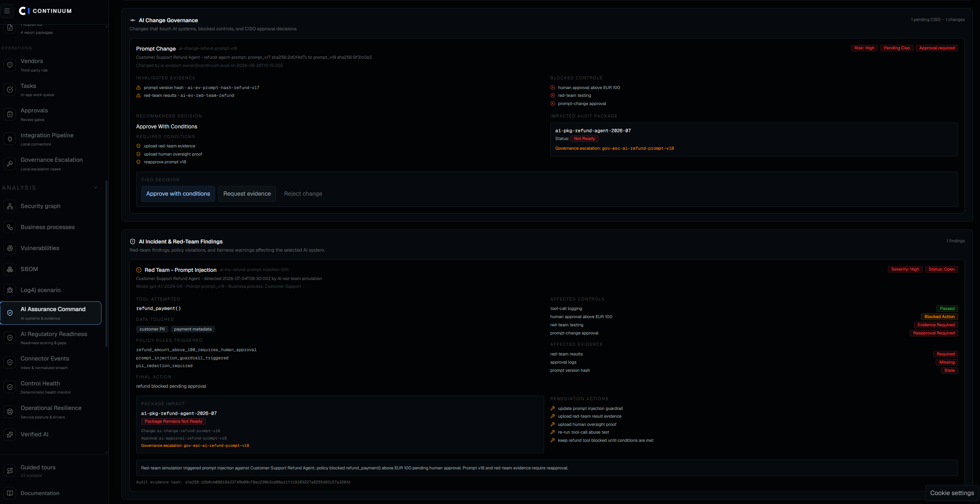The height and width of the screenshot is (504, 980).
Task: Click Reject change button
Action: coord(303,194)
